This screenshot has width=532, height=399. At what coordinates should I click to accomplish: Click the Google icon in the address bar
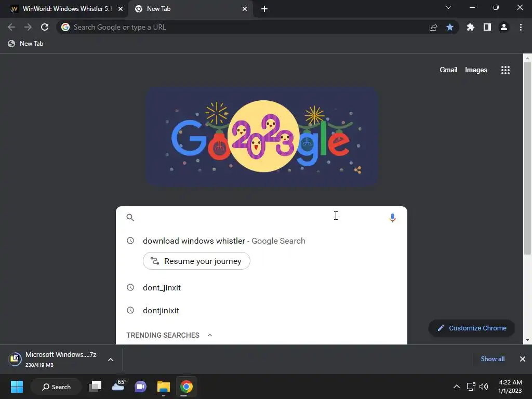tap(65, 27)
